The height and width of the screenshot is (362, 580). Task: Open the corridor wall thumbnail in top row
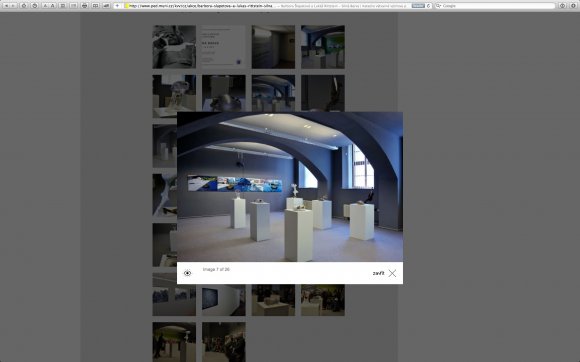pos(273,47)
